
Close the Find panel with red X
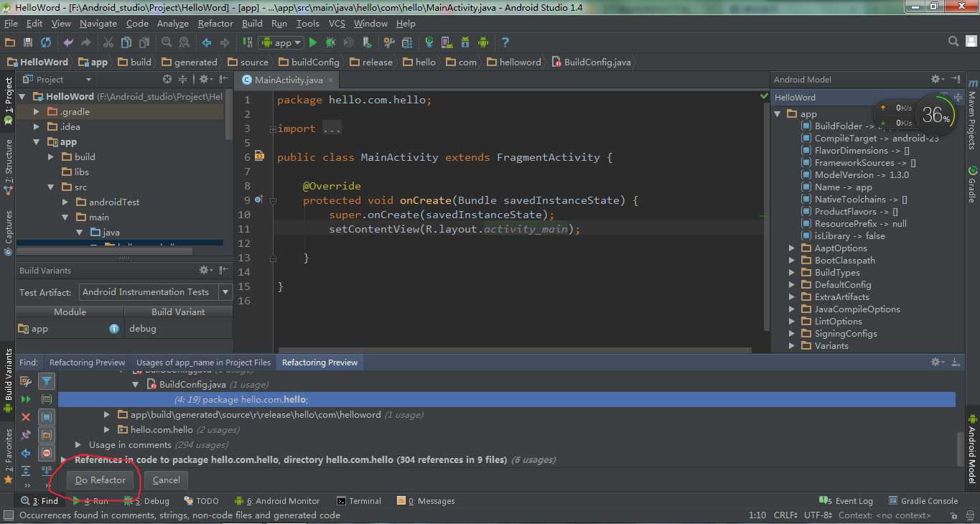pyautogui.click(x=26, y=417)
